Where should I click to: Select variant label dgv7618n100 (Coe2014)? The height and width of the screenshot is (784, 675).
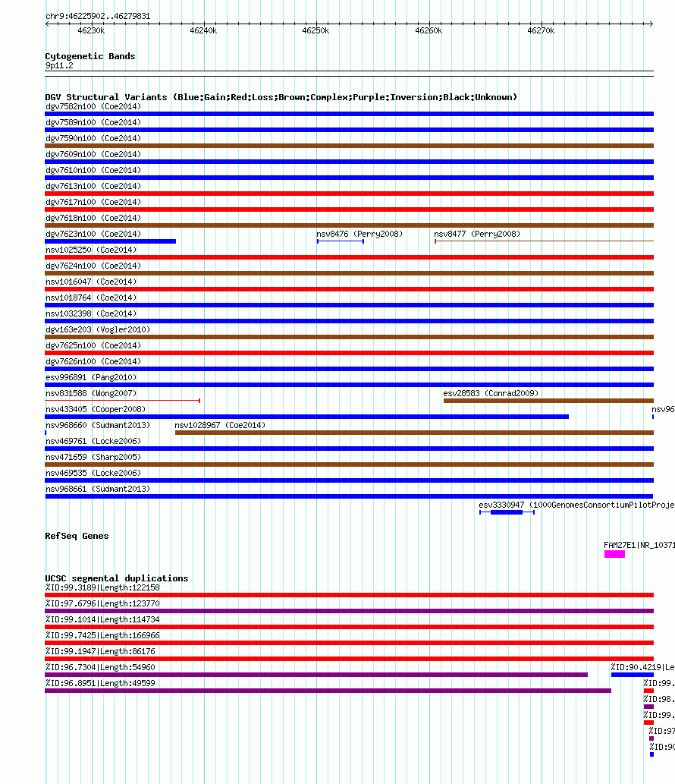(x=93, y=218)
